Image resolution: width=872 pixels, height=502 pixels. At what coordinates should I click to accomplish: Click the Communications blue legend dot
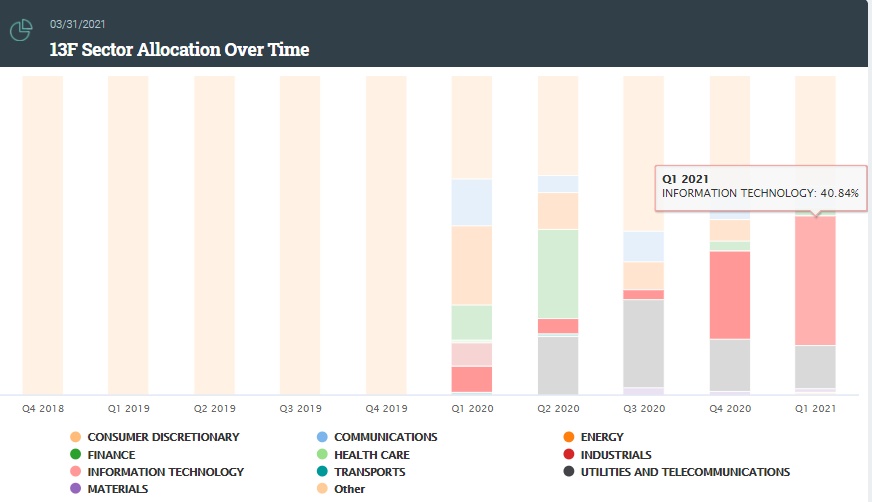point(321,437)
